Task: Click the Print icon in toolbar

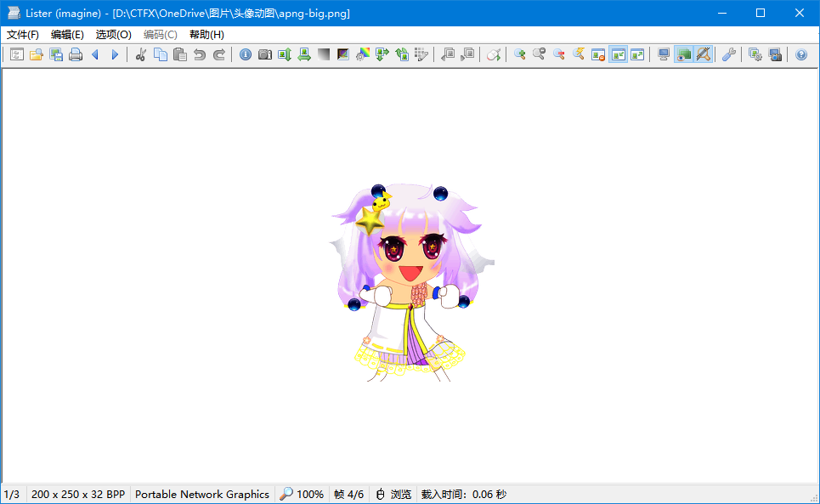Action: click(76, 54)
